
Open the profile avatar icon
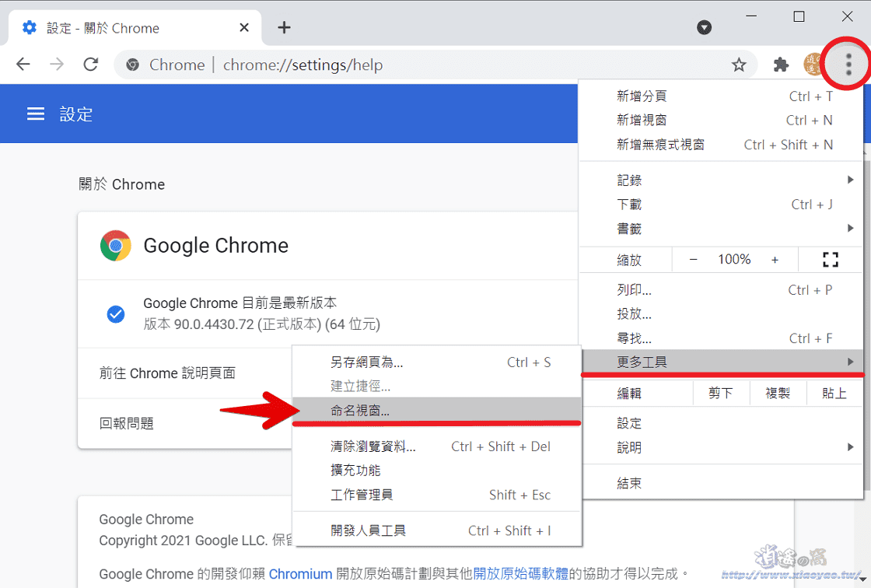[813, 65]
